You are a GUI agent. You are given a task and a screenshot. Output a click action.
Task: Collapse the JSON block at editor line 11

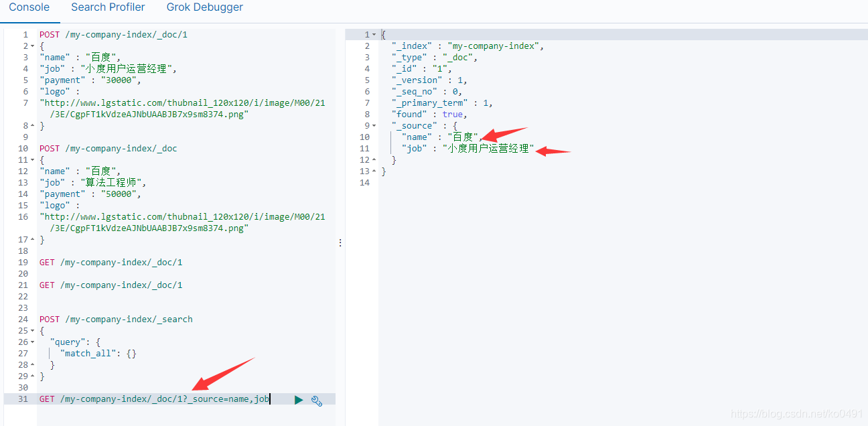pyautogui.click(x=32, y=160)
